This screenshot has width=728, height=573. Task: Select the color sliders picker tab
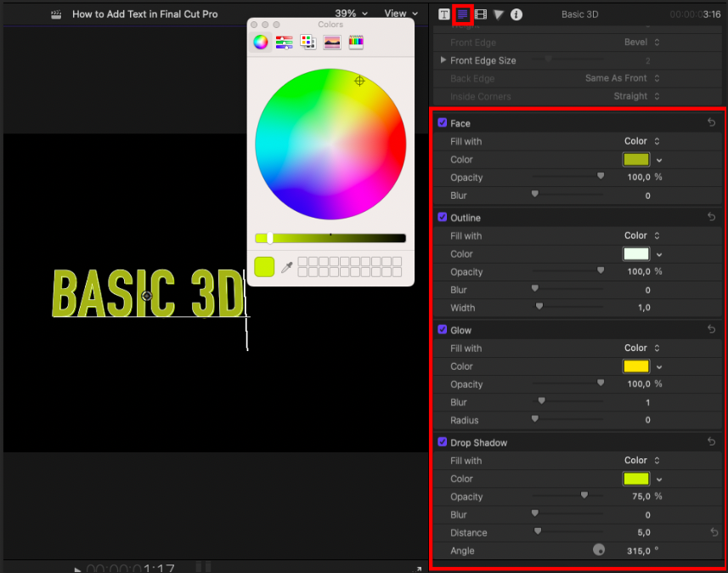[284, 43]
